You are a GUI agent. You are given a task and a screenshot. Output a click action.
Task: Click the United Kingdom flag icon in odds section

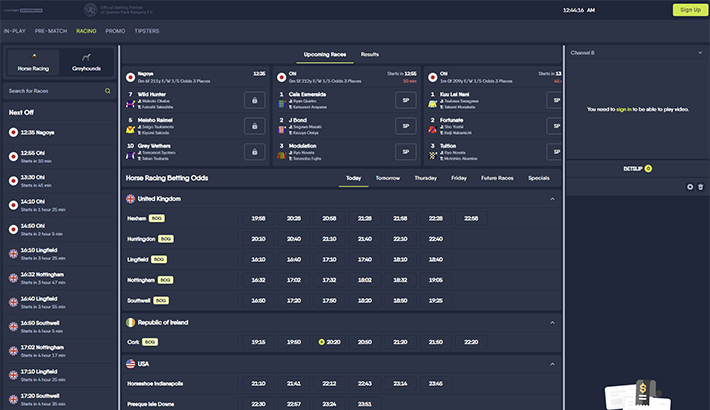(130, 198)
